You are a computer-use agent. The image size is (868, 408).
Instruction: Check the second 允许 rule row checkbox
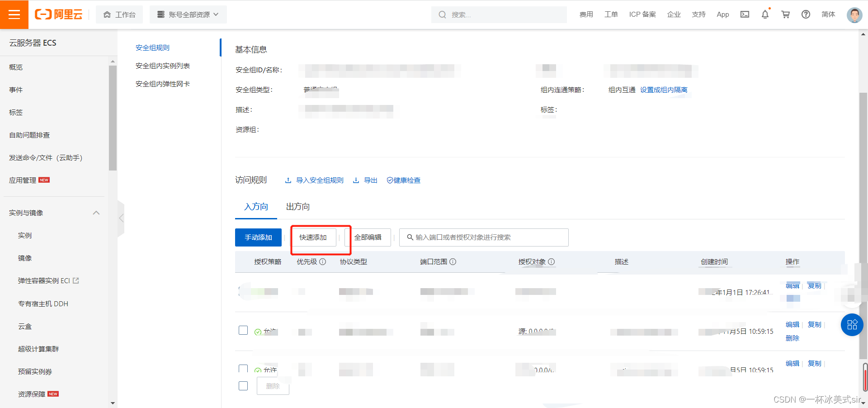tap(243, 369)
